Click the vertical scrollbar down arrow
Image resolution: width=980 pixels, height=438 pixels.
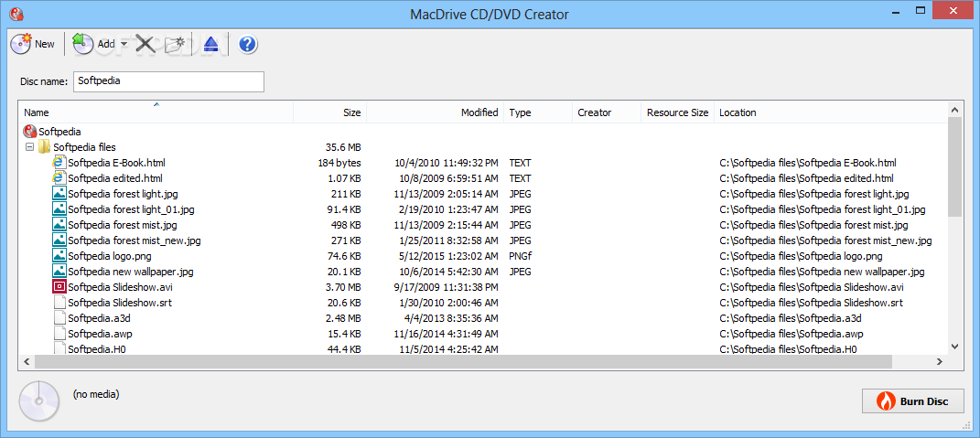[954, 346]
